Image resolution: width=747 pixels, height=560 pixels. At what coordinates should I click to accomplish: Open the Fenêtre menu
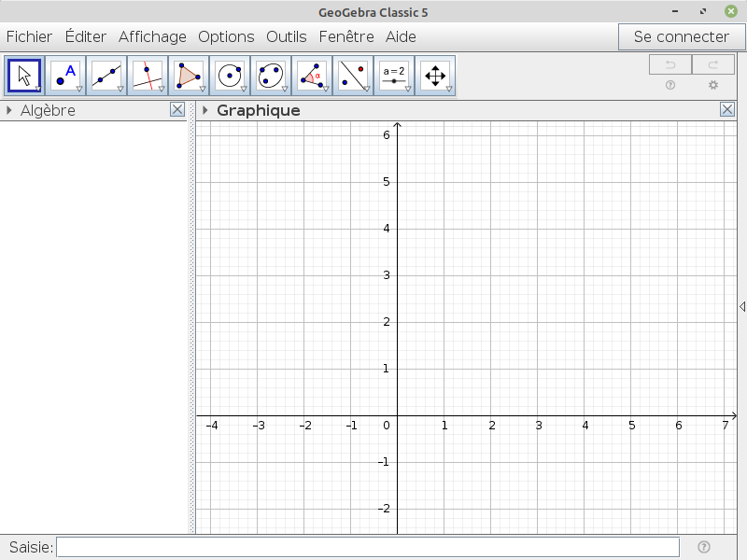(346, 36)
